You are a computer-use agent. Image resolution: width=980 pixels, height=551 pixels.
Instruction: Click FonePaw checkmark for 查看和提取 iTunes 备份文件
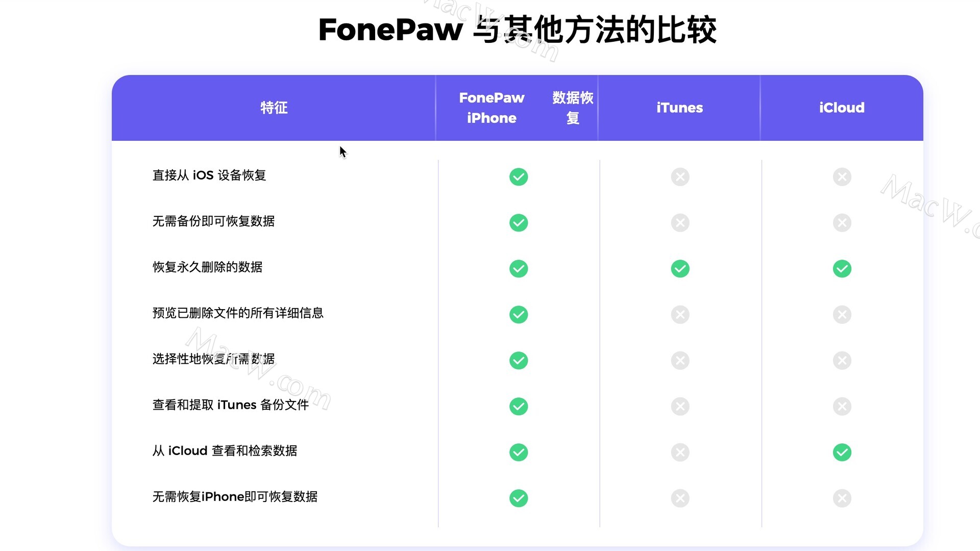point(519,407)
